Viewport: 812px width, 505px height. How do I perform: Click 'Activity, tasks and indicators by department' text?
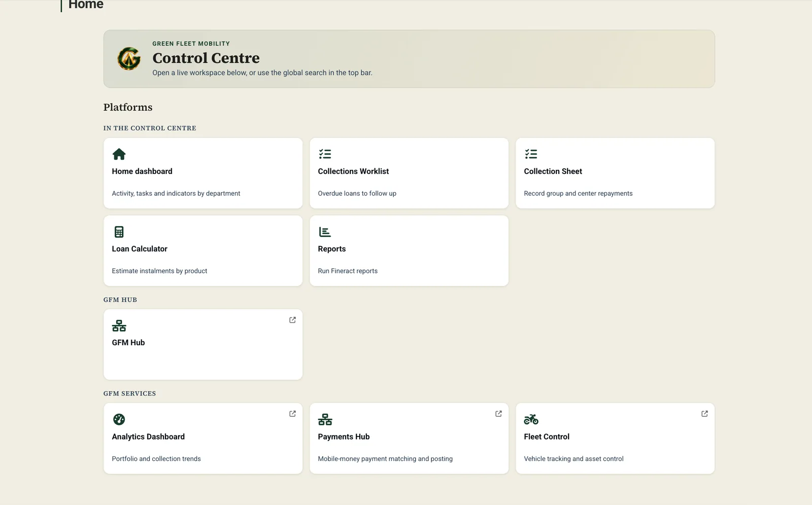coord(176,193)
